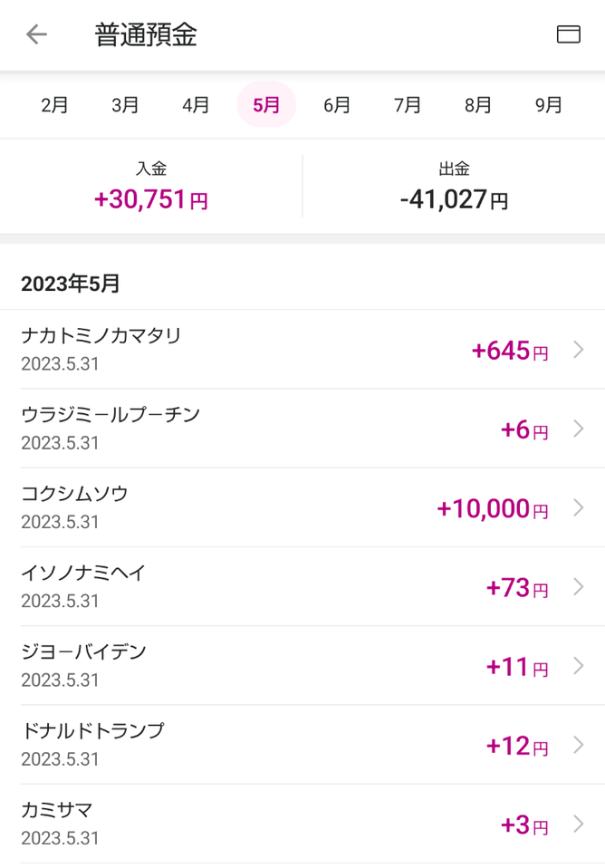Select the 3月 month tab
605x868 pixels.
125,105
